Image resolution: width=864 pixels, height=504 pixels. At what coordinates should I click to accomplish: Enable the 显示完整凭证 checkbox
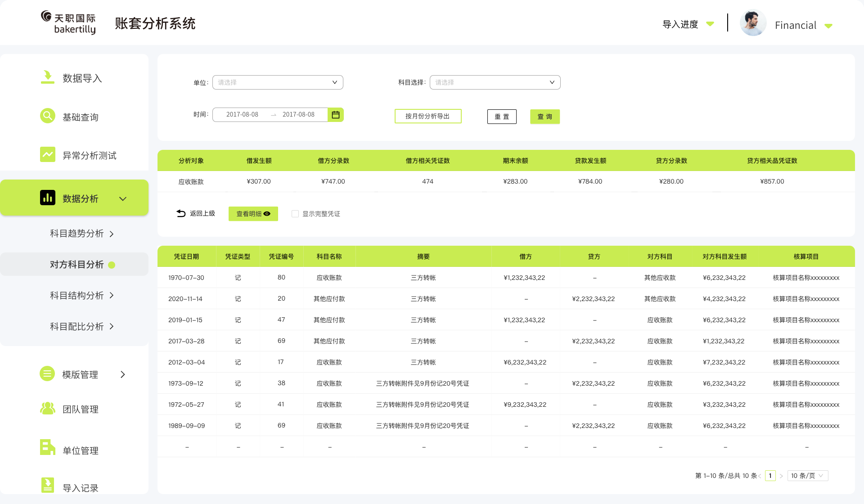coord(295,214)
